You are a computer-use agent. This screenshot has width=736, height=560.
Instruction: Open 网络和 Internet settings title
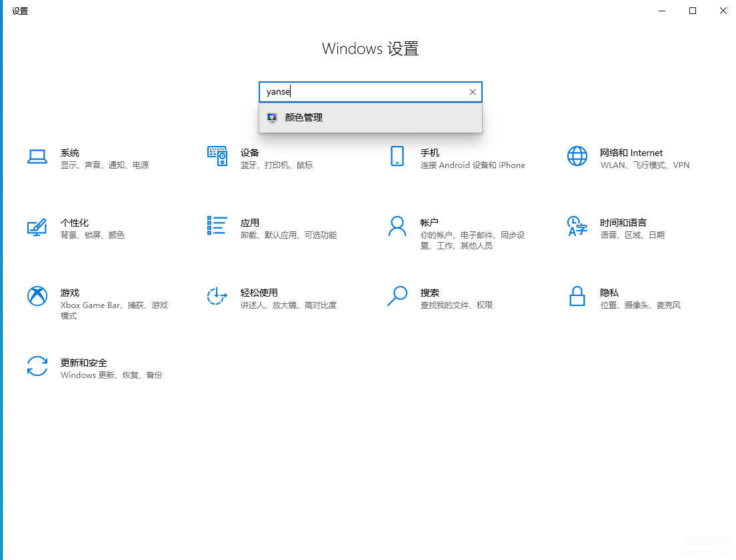pos(631,153)
